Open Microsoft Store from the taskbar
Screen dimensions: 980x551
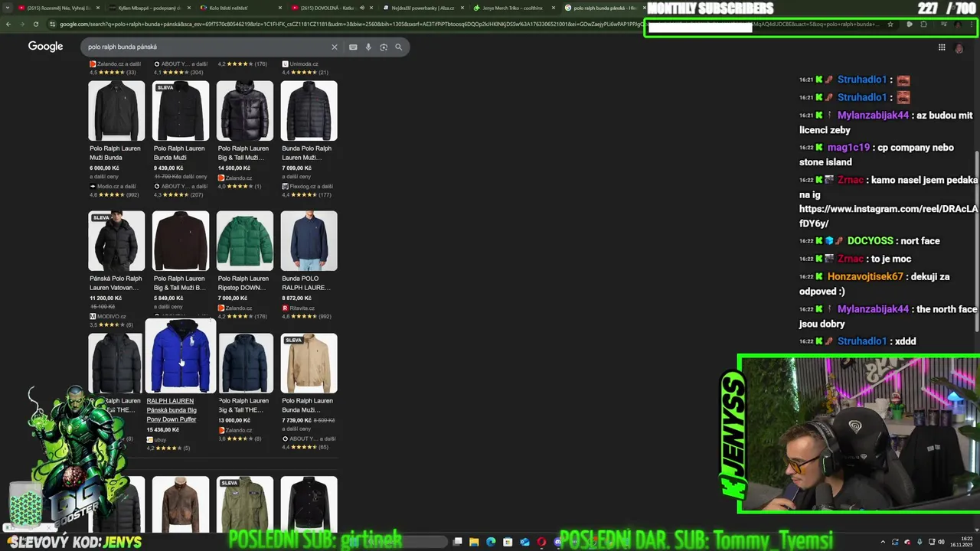[x=508, y=542]
